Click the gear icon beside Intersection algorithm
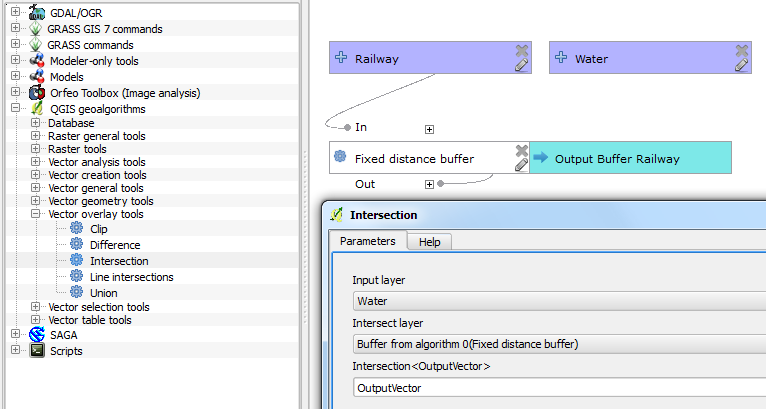Screen dimensions: 766x409 77,260
